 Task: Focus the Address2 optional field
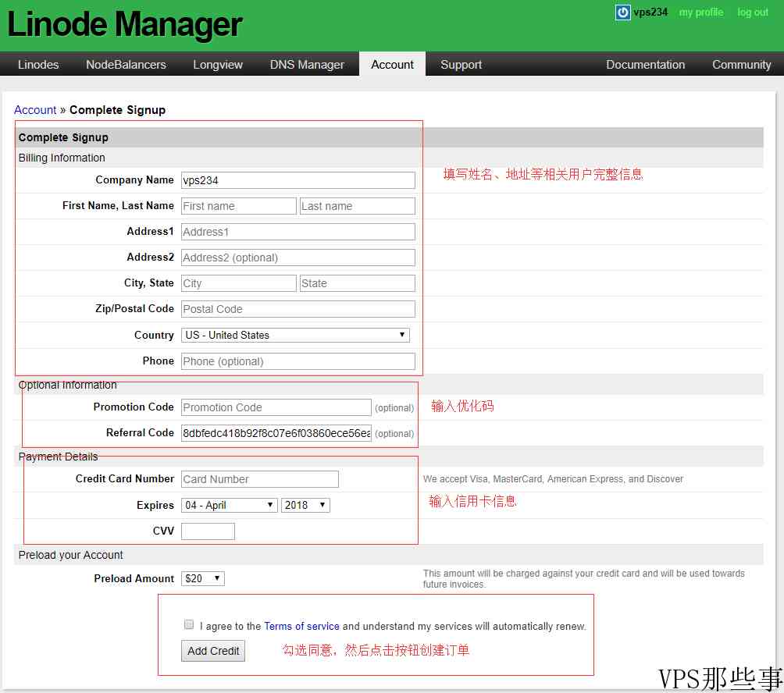coord(298,258)
